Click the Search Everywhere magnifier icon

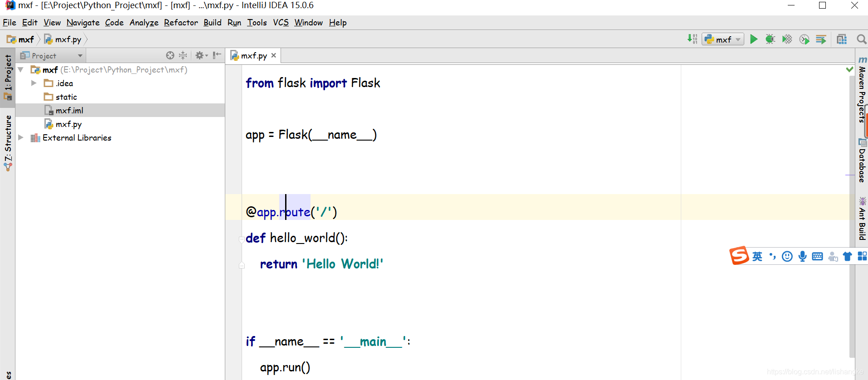tap(861, 39)
